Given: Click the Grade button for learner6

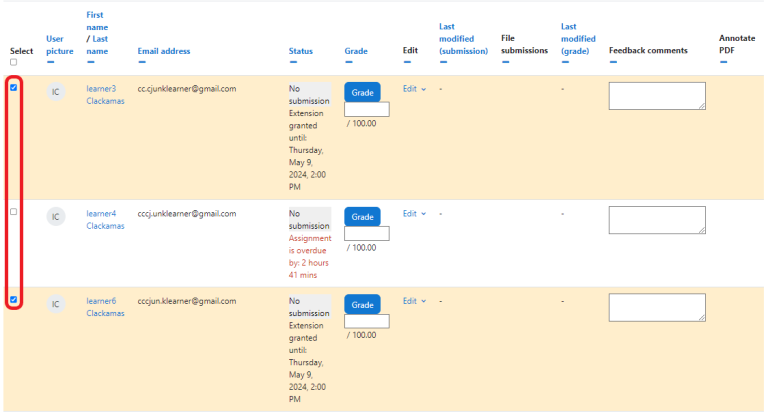Looking at the screenshot, I should pyautogui.click(x=362, y=304).
